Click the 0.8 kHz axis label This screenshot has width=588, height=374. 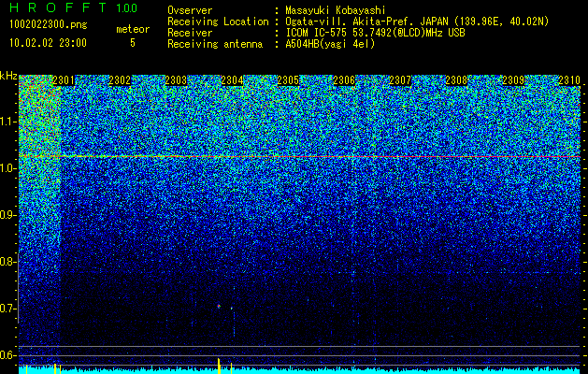tap(8, 262)
